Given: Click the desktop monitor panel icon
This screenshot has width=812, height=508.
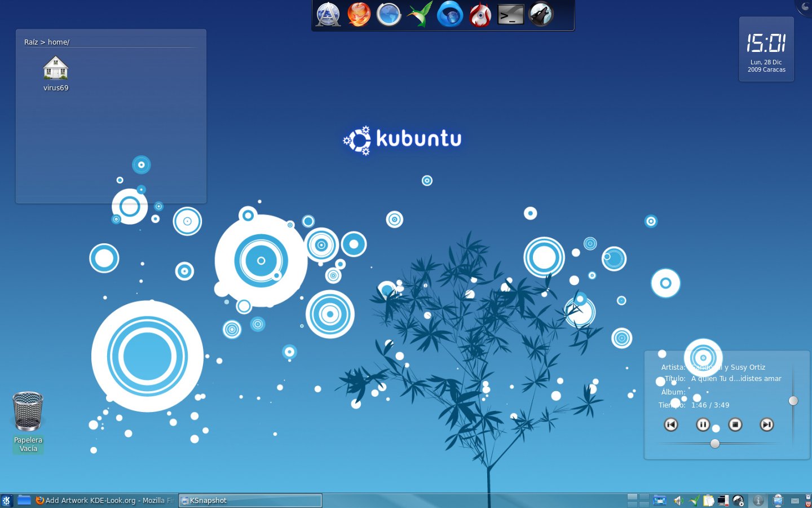Looking at the screenshot, I should point(778,501).
